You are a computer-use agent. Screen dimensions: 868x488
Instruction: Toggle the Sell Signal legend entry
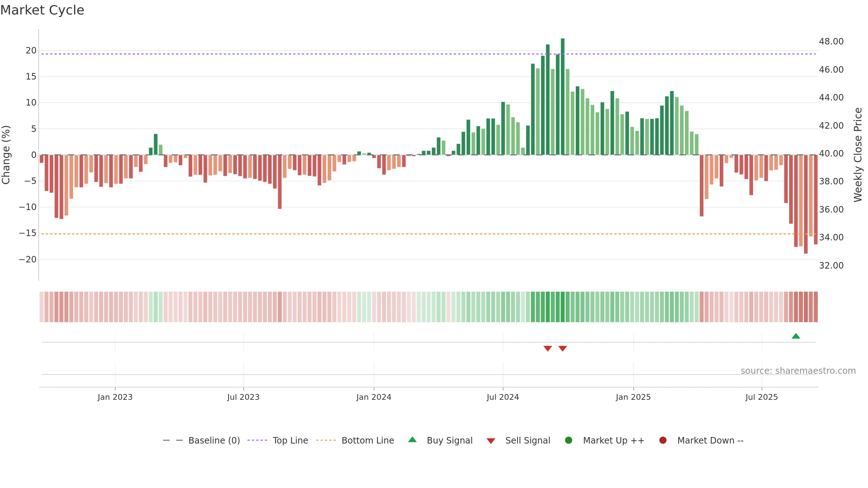(x=518, y=440)
